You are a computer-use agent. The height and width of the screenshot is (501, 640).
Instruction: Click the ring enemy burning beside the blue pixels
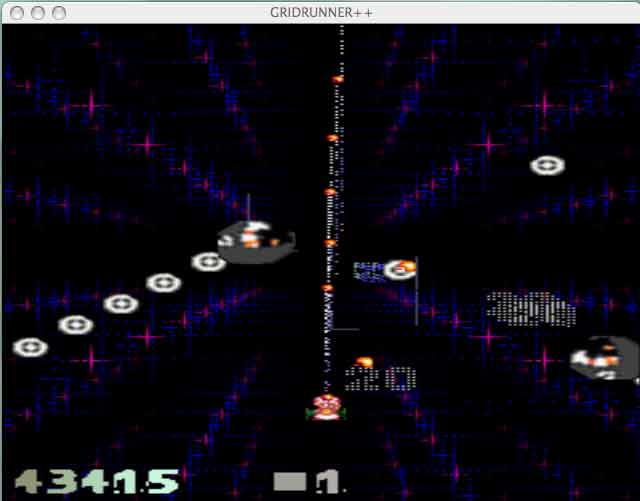tap(400, 269)
